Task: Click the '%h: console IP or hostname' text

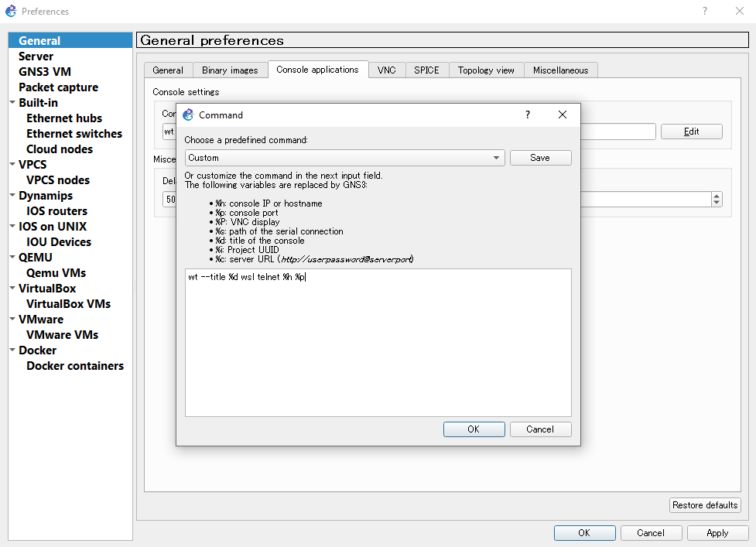Action: pos(269,203)
